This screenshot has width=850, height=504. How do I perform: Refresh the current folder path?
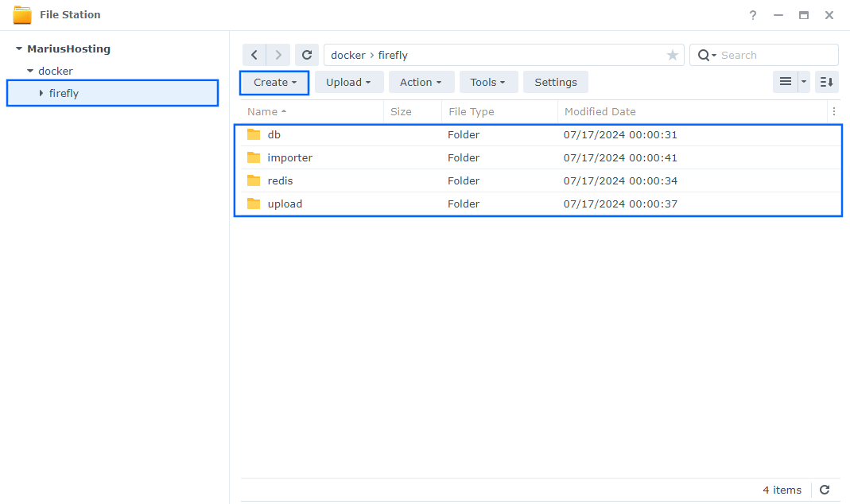click(306, 55)
